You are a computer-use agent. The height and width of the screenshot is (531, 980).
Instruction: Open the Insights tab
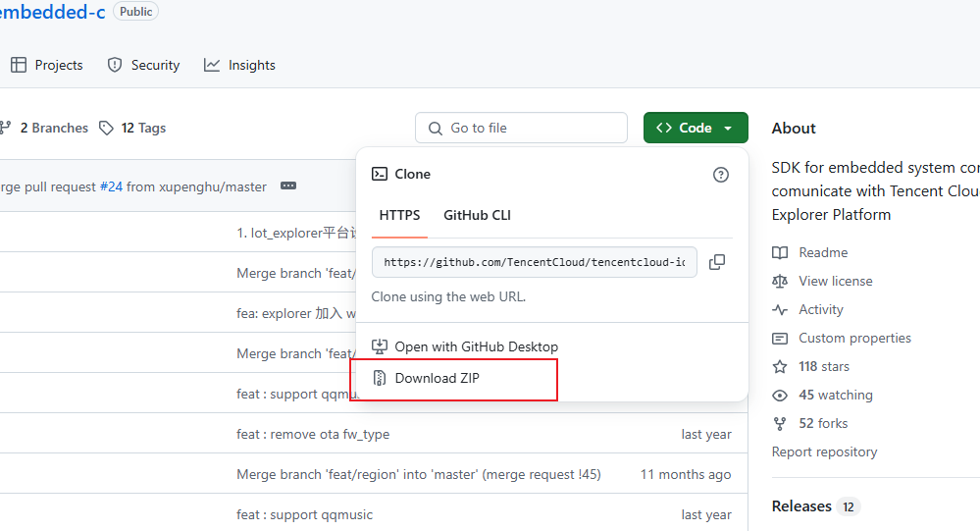point(239,65)
